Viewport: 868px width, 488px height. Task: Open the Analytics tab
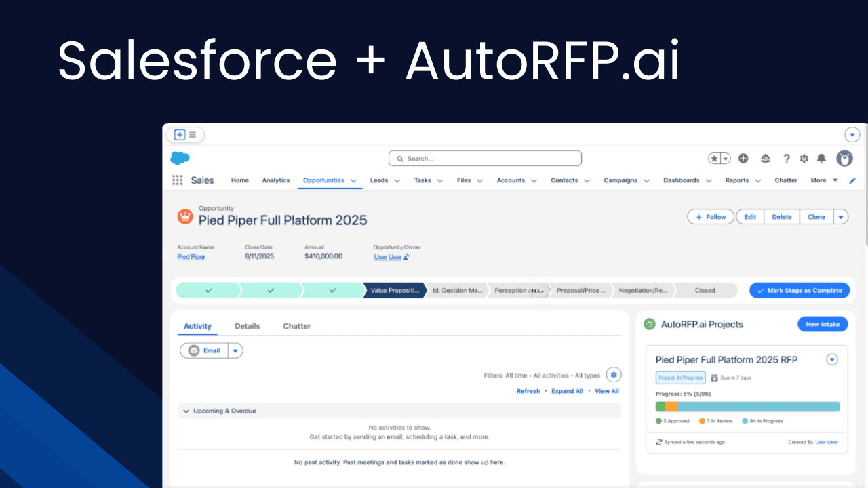point(276,180)
